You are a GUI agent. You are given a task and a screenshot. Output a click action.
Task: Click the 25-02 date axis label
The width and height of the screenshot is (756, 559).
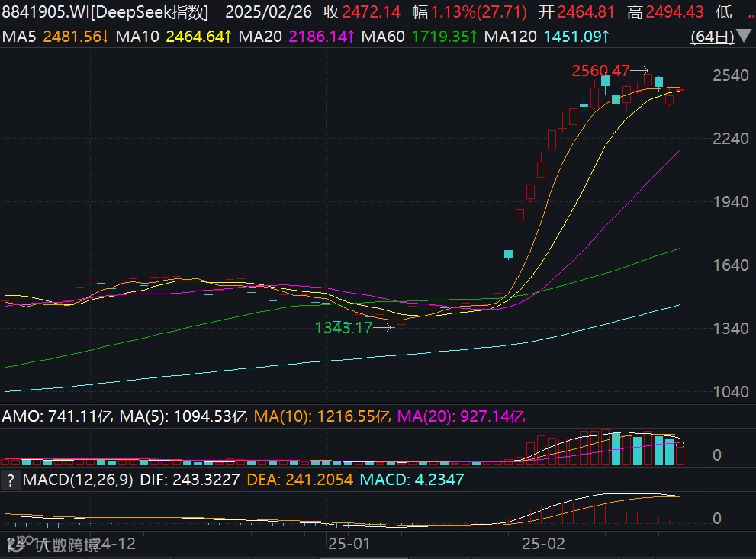[543, 544]
